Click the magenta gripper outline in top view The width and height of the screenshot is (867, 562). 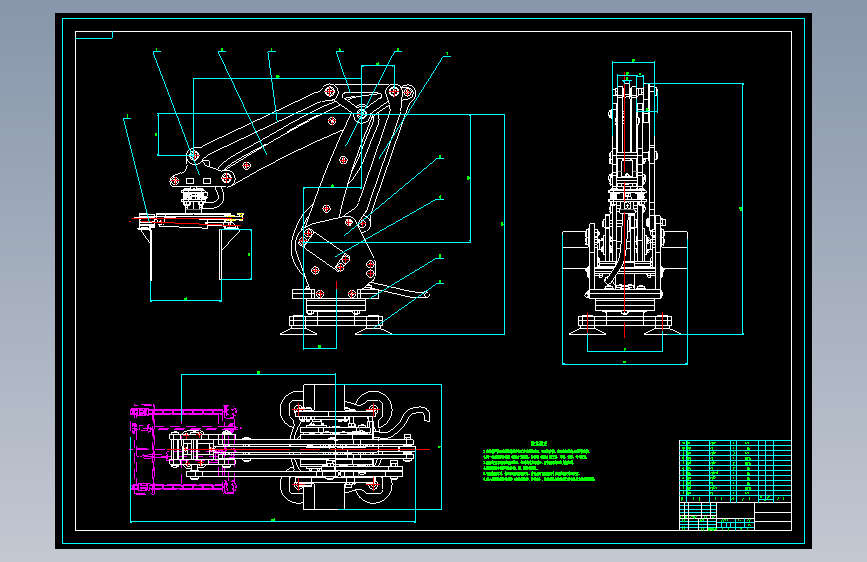click(185, 449)
